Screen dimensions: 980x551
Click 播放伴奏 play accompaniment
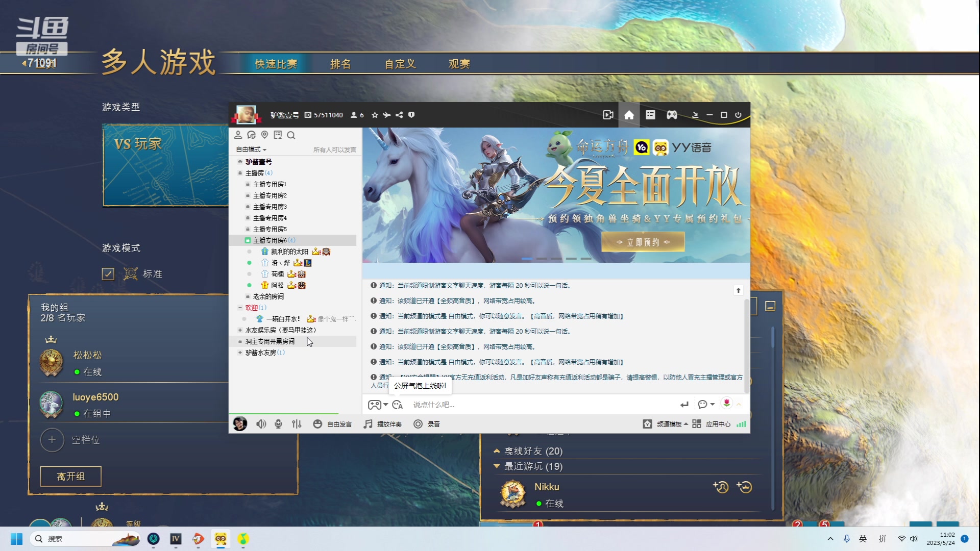(x=383, y=424)
